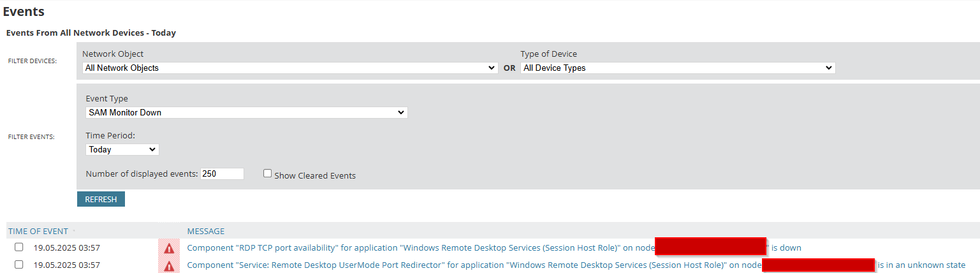Select checkbox for the RDP TCP port event
This screenshot has height=273, width=980.
18,247
